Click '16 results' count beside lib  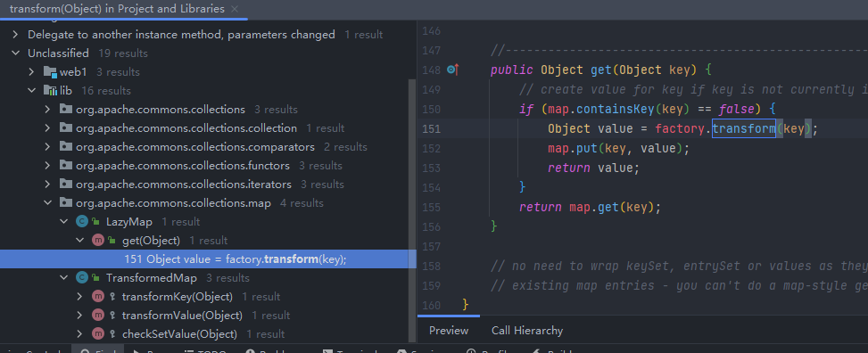point(106,91)
